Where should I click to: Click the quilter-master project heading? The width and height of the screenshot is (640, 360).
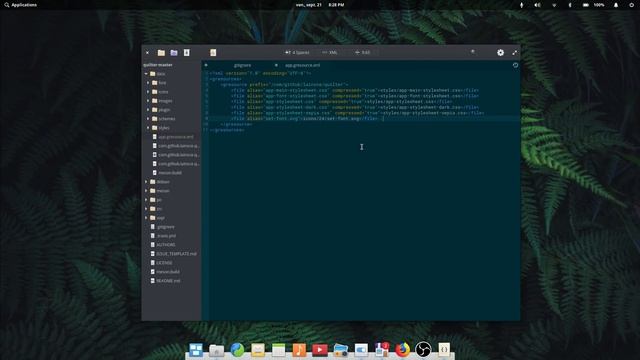tap(158, 65)
